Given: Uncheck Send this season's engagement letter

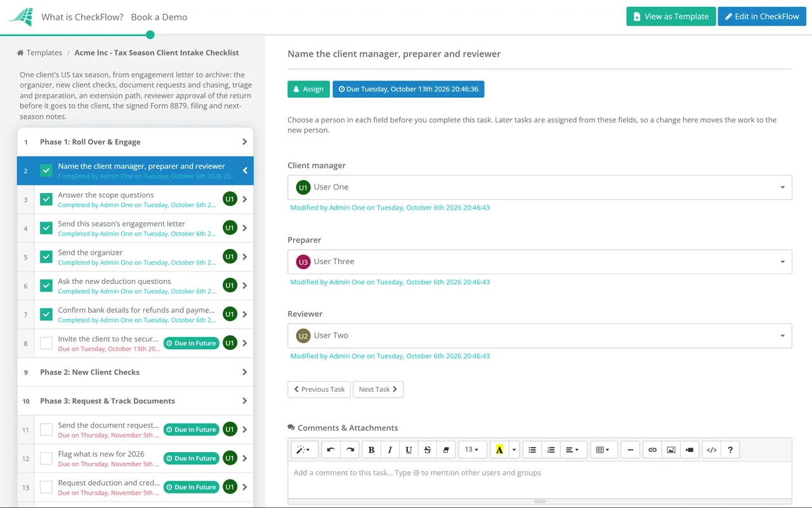Looking at the screenshot, I should [x=46, y=228].
